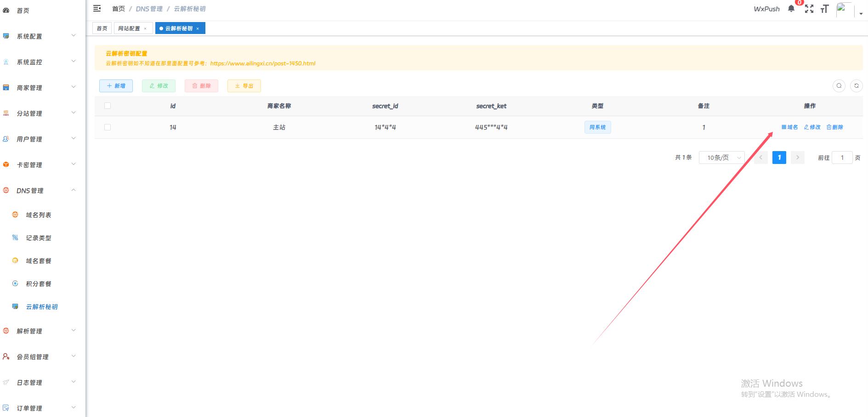
Task: Click the sidebar collapse hamburger icon
Action: click(x=97, y=8)
